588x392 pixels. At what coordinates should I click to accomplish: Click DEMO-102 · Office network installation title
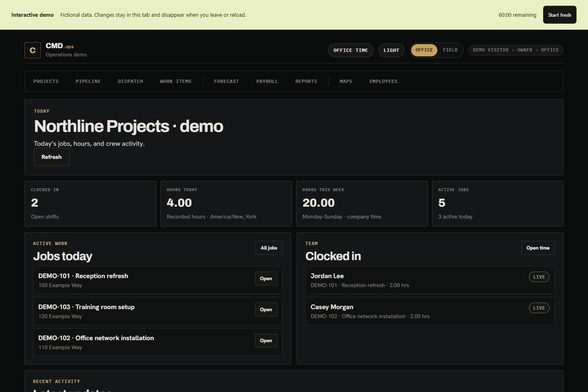pyautogui.click(x=96, y=338)
